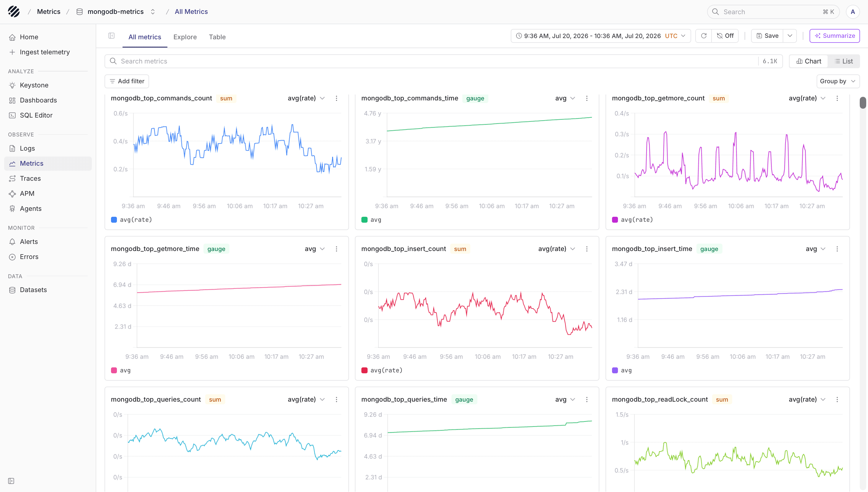The width and height of the screenshot is (868, 492).
Task: Click the refresh icon next to the time range
Action: click(704, 36)
